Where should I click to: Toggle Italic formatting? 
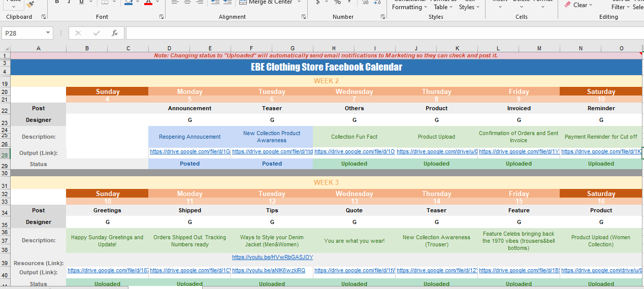(70, 2)
